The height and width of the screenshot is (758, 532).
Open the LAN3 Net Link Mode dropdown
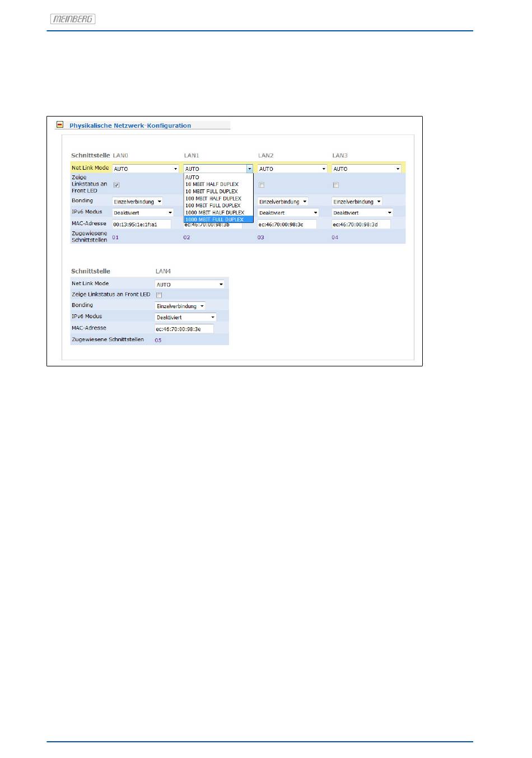367,169
